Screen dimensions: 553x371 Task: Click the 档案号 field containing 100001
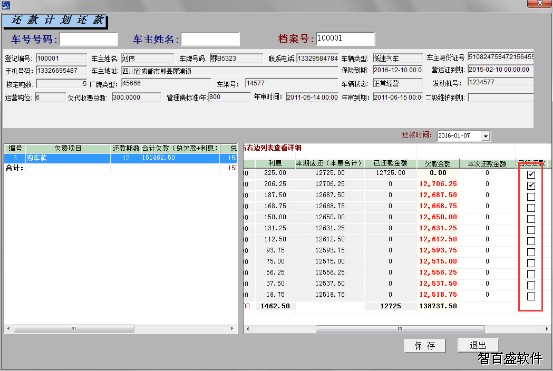(345, 38)
